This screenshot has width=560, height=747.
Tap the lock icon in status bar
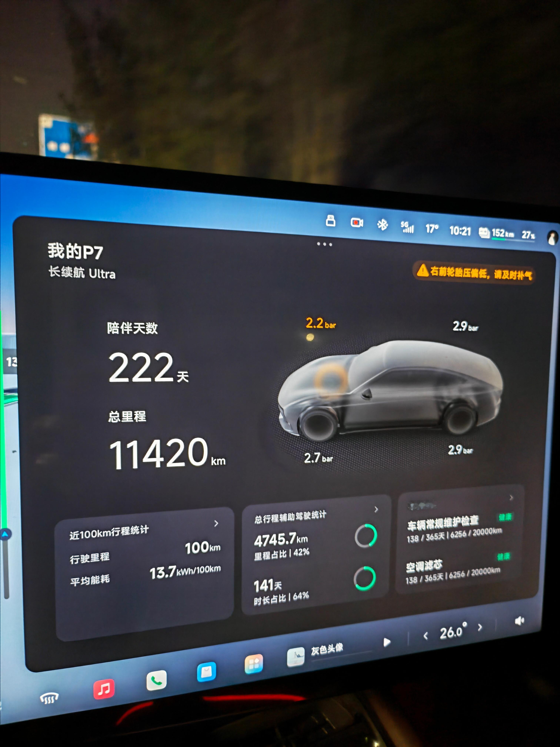[331, 221]
